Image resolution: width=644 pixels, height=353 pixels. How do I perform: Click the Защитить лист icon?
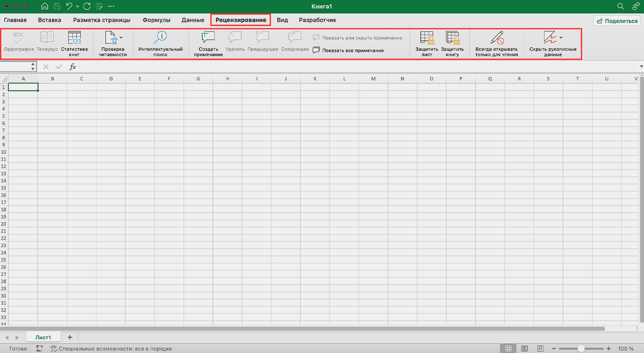point(427,38)
